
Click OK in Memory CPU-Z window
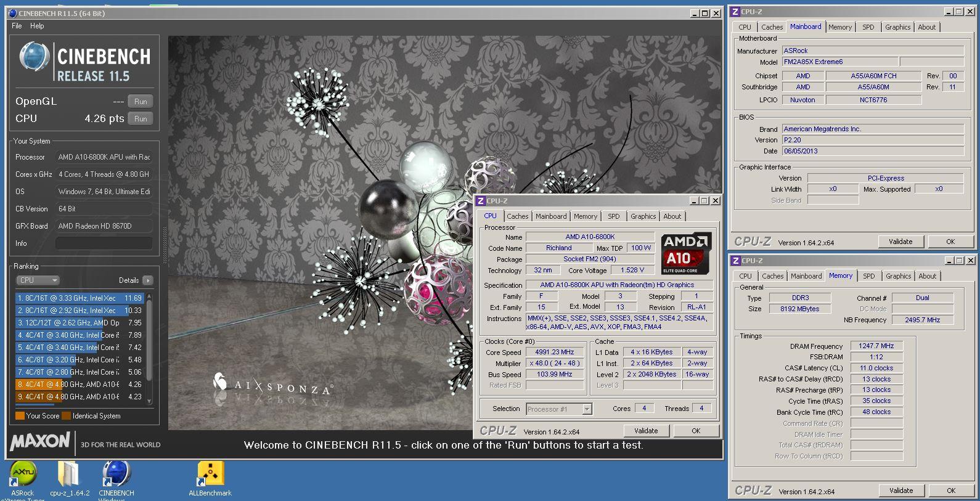click(951, 491)
